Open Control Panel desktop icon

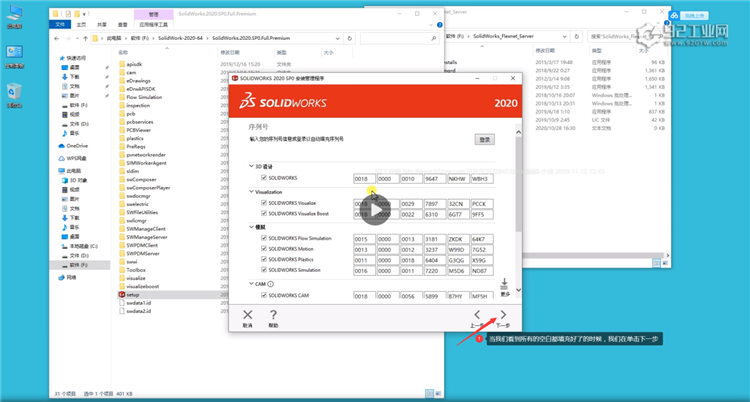point(14,56)
